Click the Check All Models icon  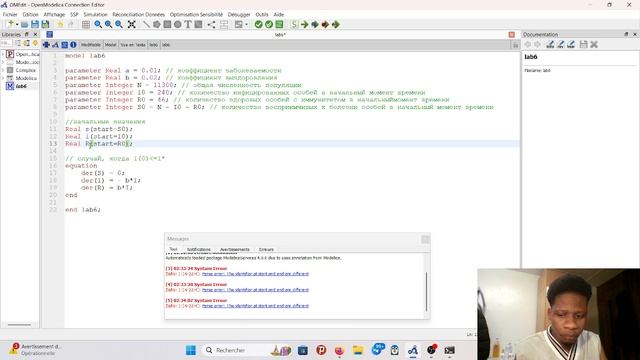tap(269, 24)
